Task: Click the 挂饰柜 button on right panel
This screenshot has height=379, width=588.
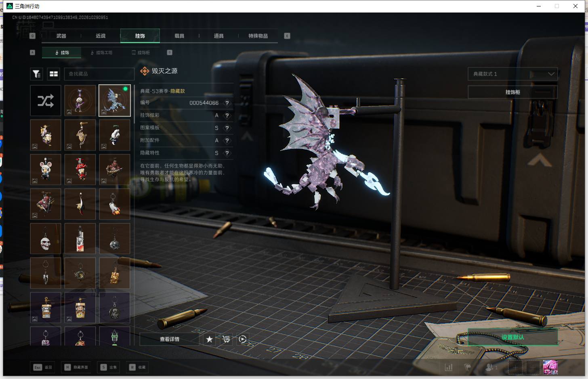Action: [512, 92]
